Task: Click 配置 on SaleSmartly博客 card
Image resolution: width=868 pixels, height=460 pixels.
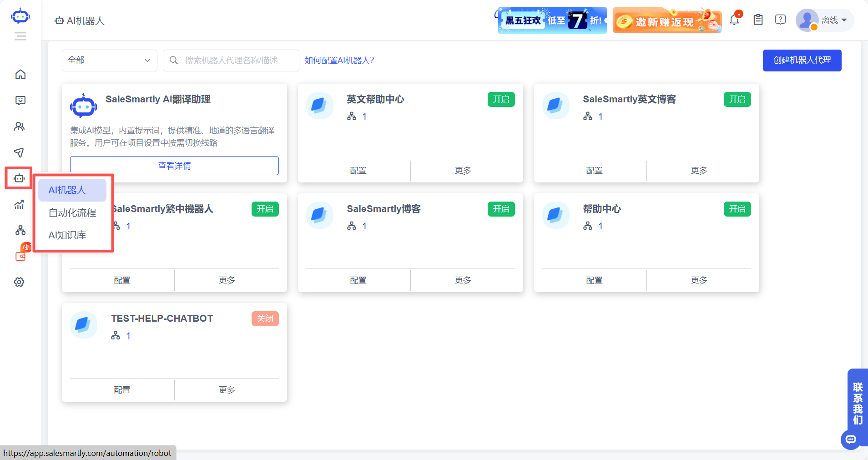Action: 358,280
